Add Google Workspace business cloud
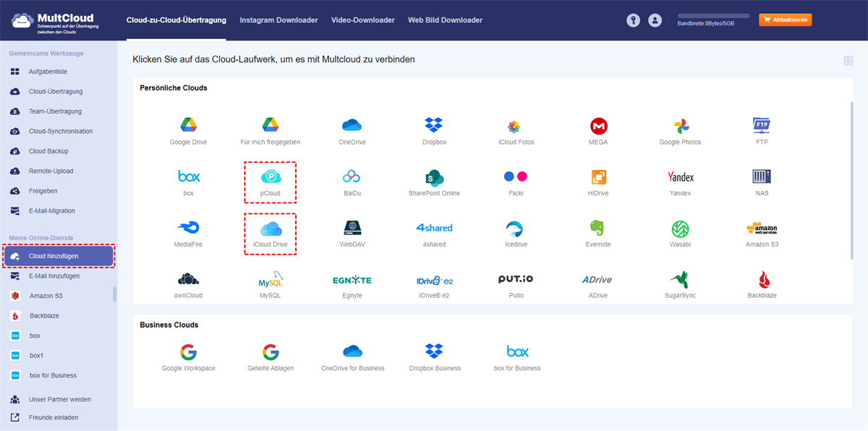This screenshot has width=868, height=431. coord(188,352)
